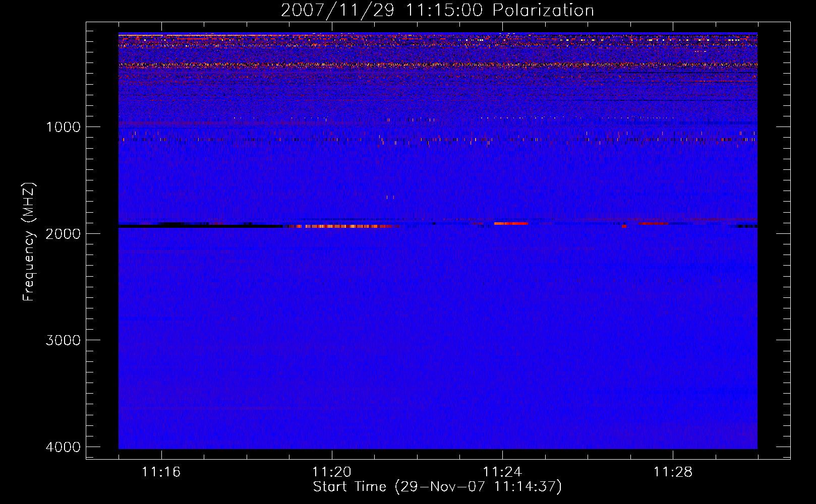The width and height of the screenshot is (816, 504).
Task: Select the 2000 frequency tick label
Action: (63, 233)
